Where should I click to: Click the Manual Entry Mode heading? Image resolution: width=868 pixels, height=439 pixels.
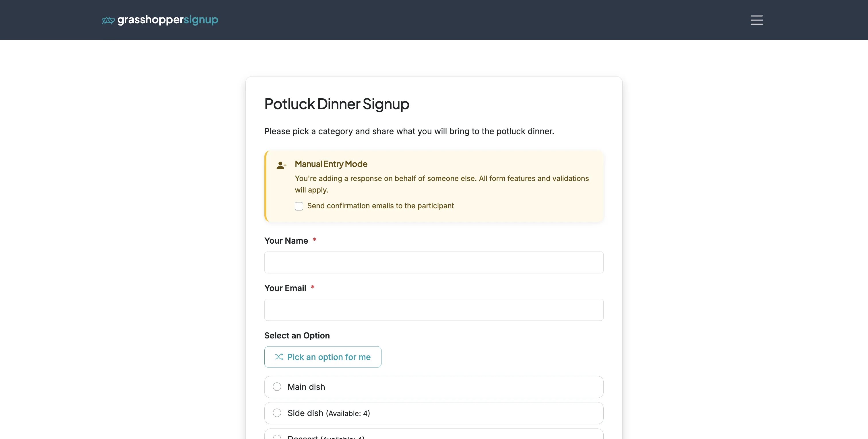[331, 164]
